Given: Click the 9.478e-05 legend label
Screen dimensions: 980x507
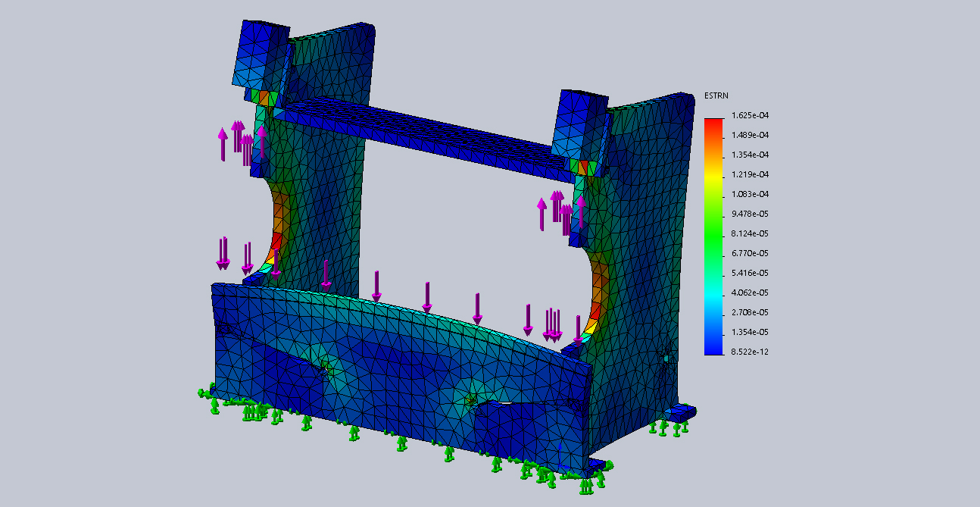Looking at the screenshot, I should pos(749,214).
